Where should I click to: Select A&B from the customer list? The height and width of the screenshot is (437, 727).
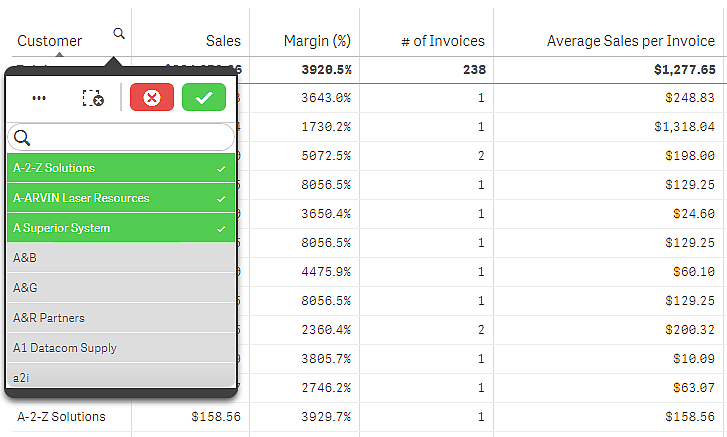coord(121,258)
